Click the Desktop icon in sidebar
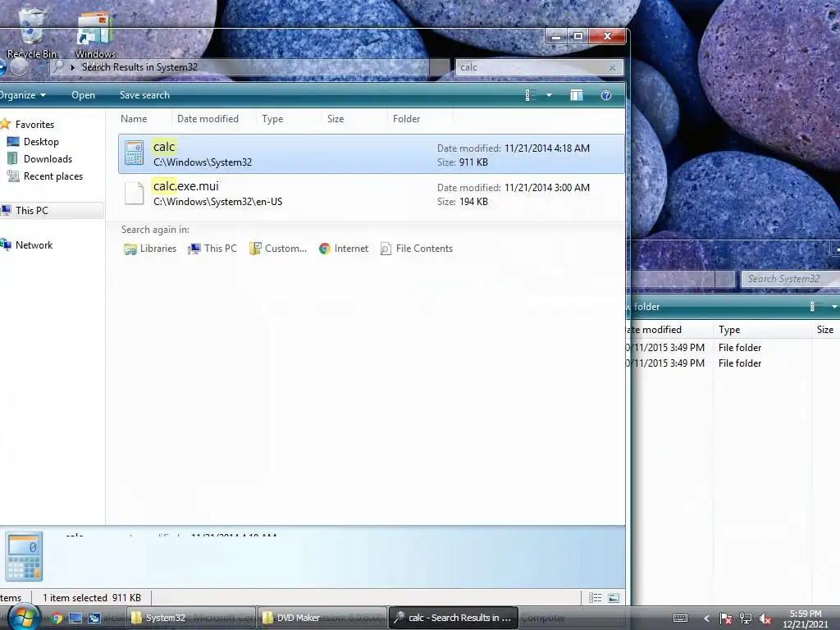840x630 pixels. (x=13, y=141)
